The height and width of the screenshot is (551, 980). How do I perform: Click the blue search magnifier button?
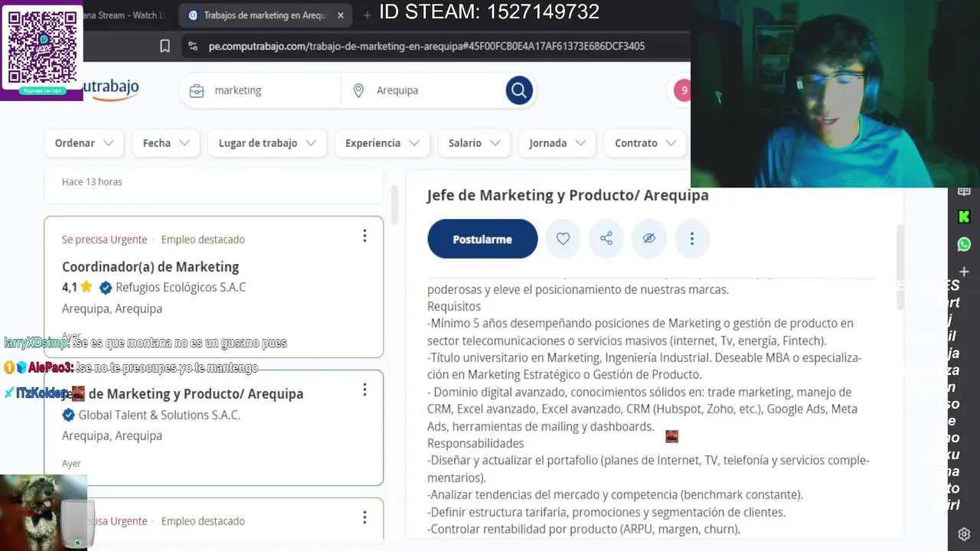[519, 90]
